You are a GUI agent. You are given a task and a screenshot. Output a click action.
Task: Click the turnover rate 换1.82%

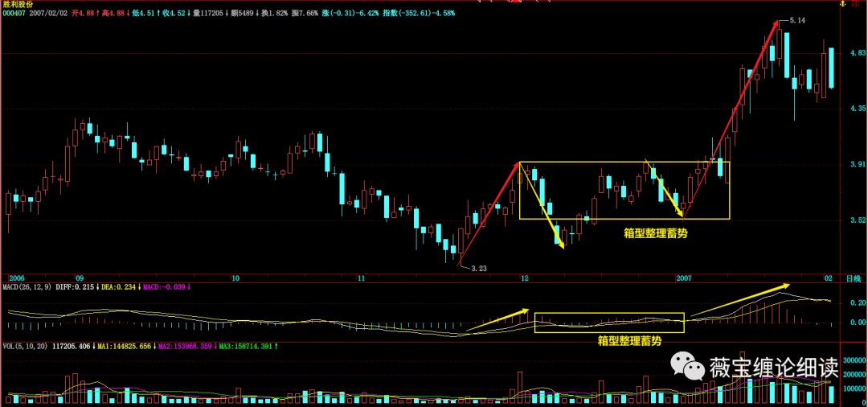pos(273,12)
